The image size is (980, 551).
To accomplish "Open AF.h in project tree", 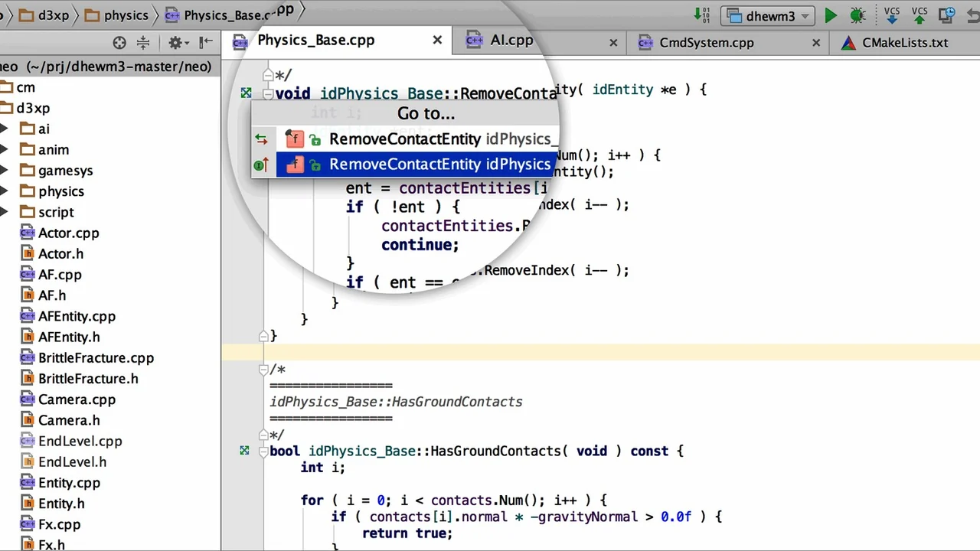I will (x=52, y=295).
